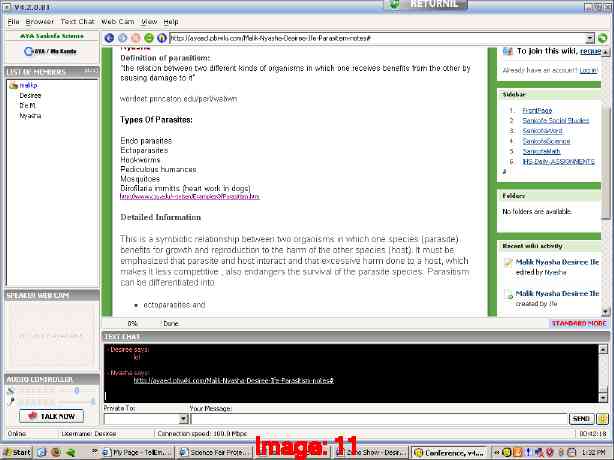Click the microphone icon in Audio Controller
Image resolution: width=614 pixels, height=460 pixels.
pyautogui.click(x=11, y=401)
